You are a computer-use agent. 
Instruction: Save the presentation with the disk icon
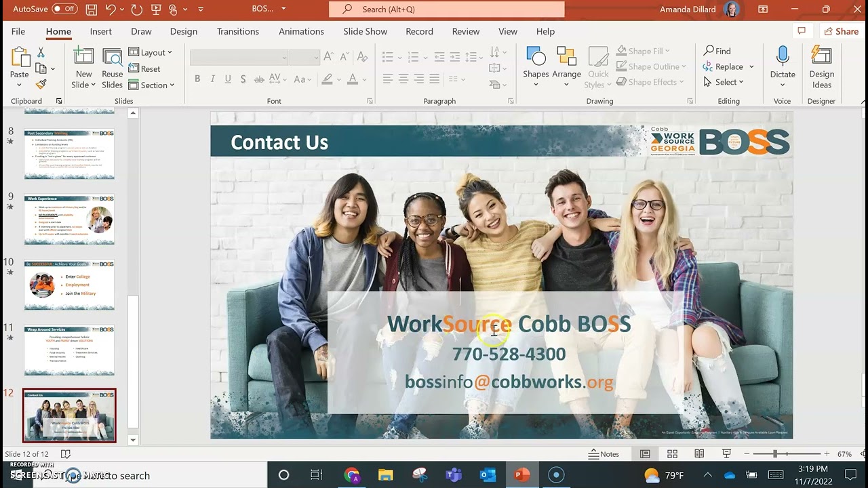[x=92, y=9]
